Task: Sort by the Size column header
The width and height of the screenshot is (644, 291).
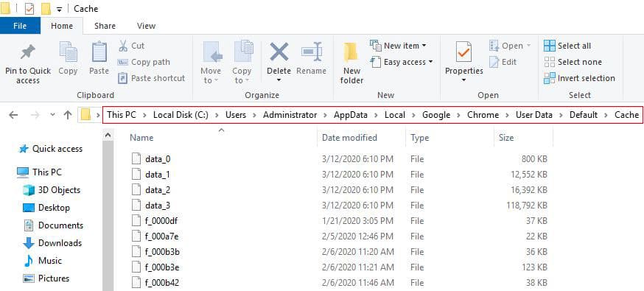Action: [506, 138]
